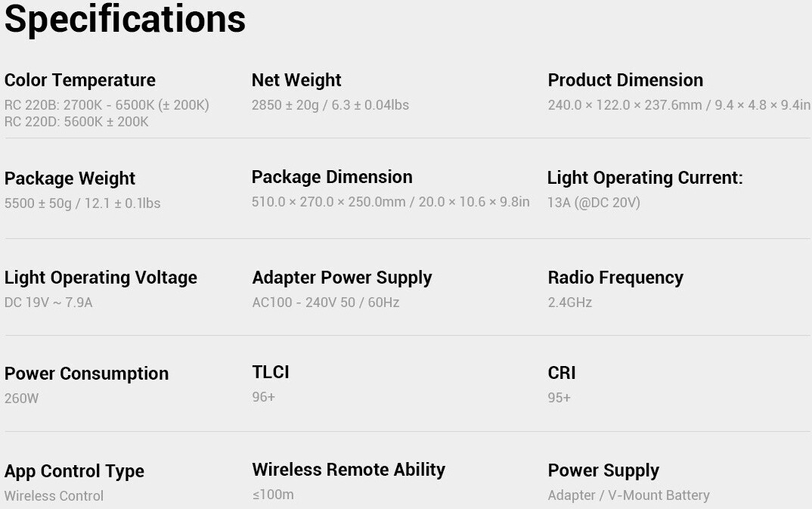Screen dimensions: 812x509
Task: Click the Package Weight heading
Action: (x=70, y=178)
